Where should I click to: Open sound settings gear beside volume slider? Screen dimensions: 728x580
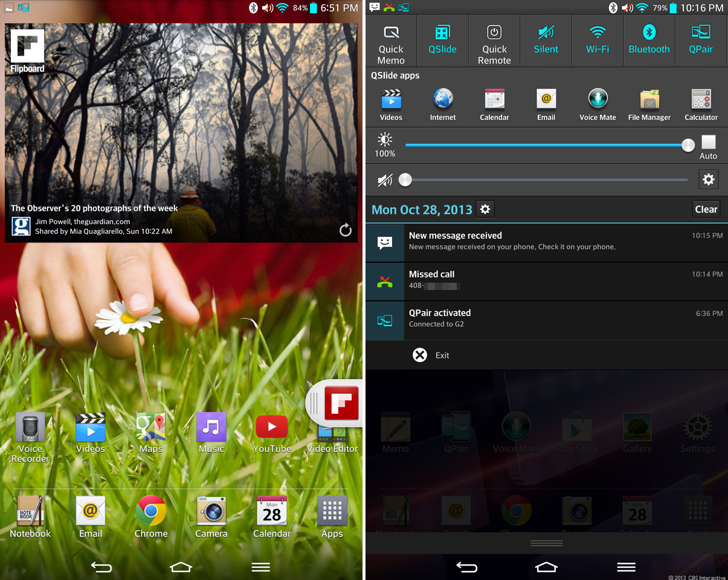(x=708, y=179)
